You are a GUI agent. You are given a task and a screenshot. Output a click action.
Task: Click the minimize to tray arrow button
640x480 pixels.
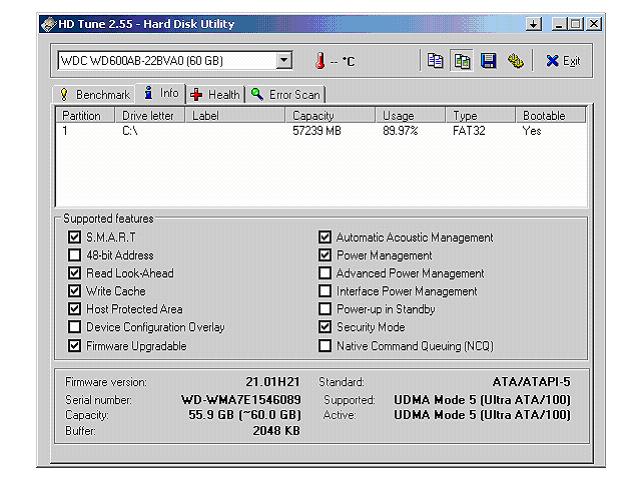pos(534,24)
